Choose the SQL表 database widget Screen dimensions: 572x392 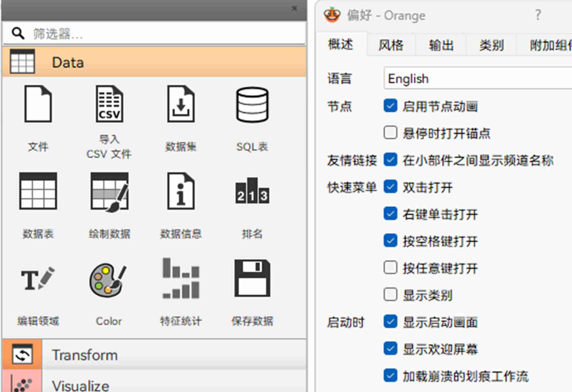[x=252, y=104]
